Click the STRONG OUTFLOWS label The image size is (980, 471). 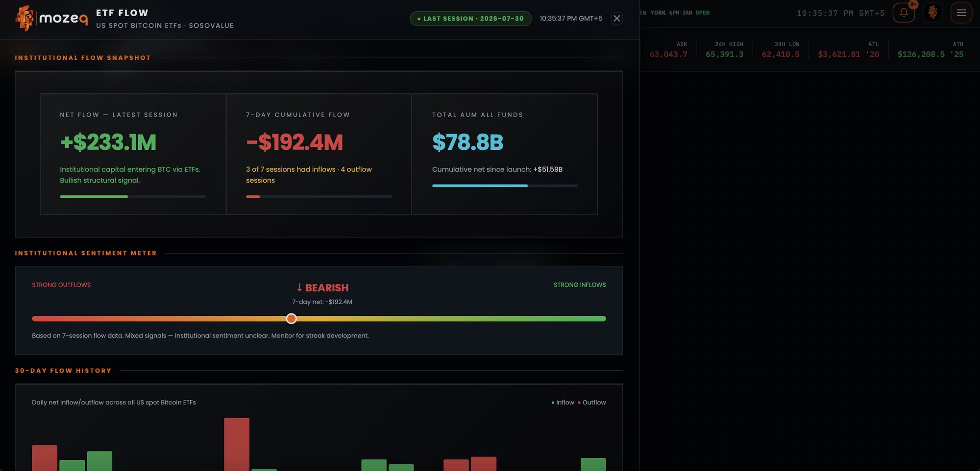point(61,285)
